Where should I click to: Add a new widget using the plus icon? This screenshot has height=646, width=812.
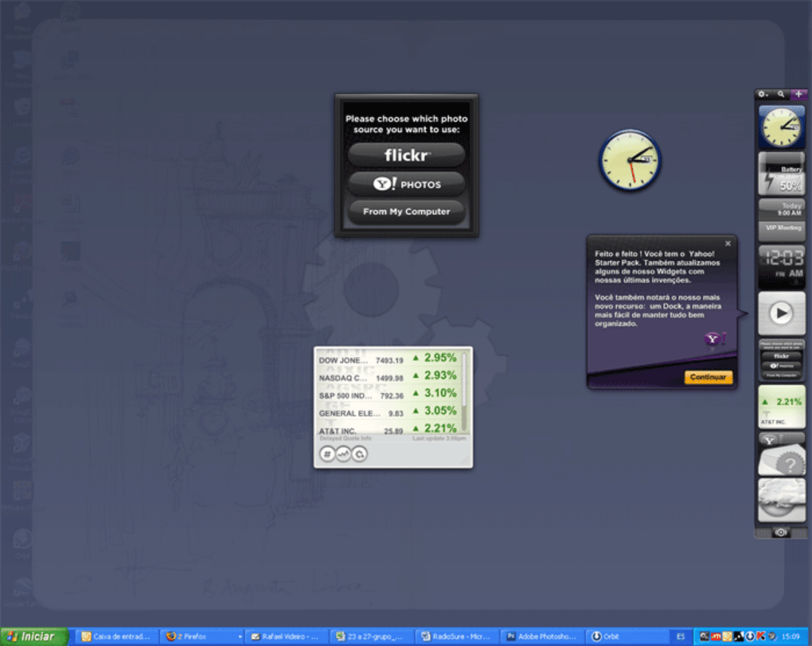coord(799,94)
